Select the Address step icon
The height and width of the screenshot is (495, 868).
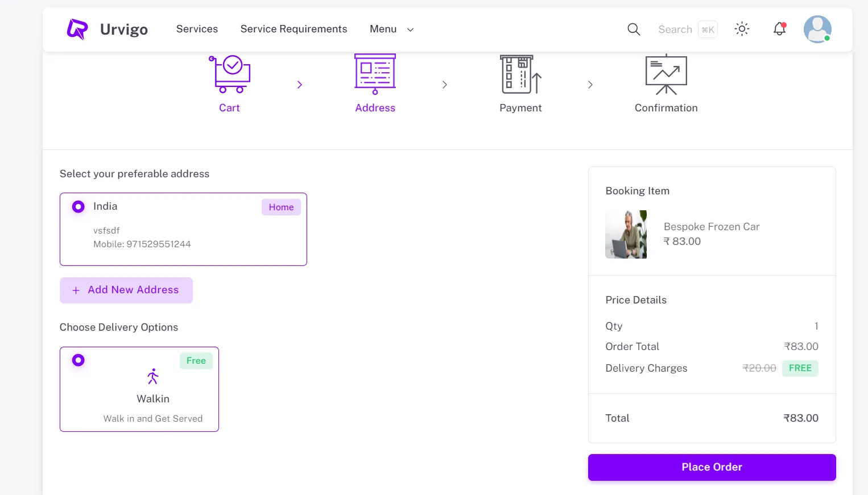[x=375, y=74]
